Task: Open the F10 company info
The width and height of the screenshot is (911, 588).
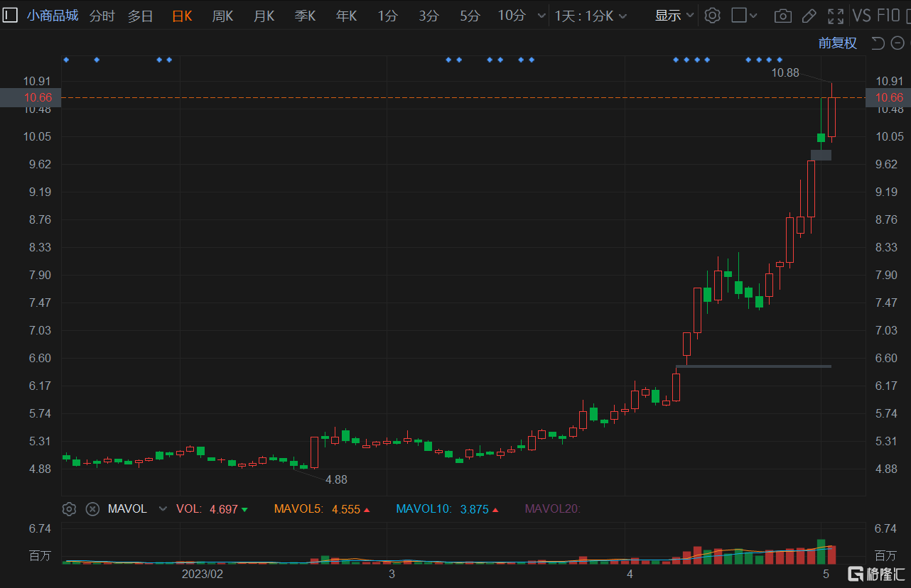Action: (888, 16)
